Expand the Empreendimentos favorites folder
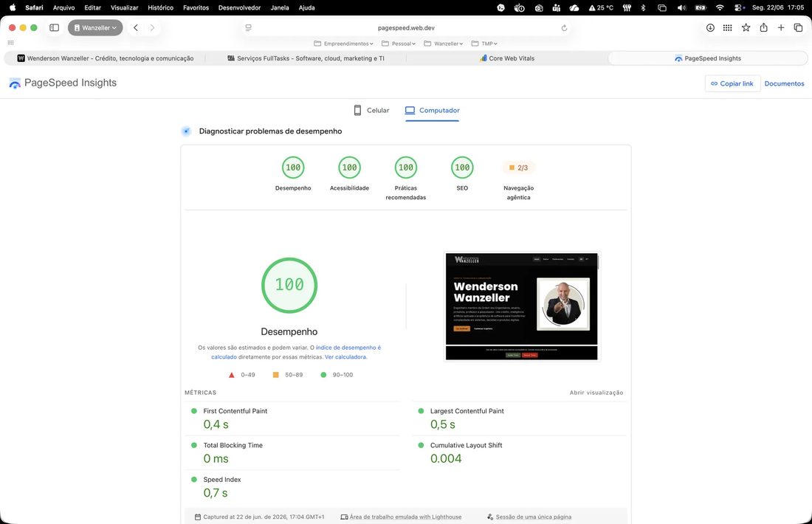 click(343, 44)
